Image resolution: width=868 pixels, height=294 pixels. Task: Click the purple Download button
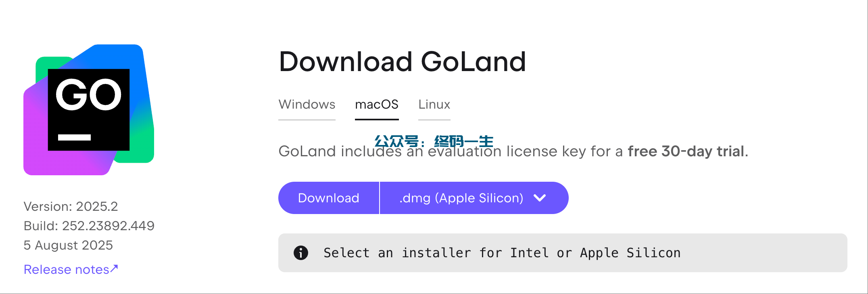(x=329, y=198)
